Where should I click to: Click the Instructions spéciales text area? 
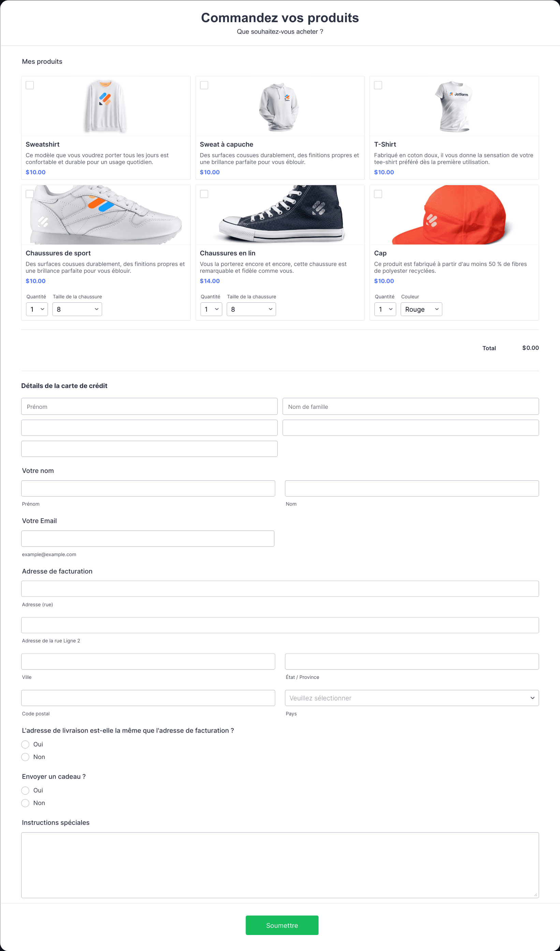280,865
